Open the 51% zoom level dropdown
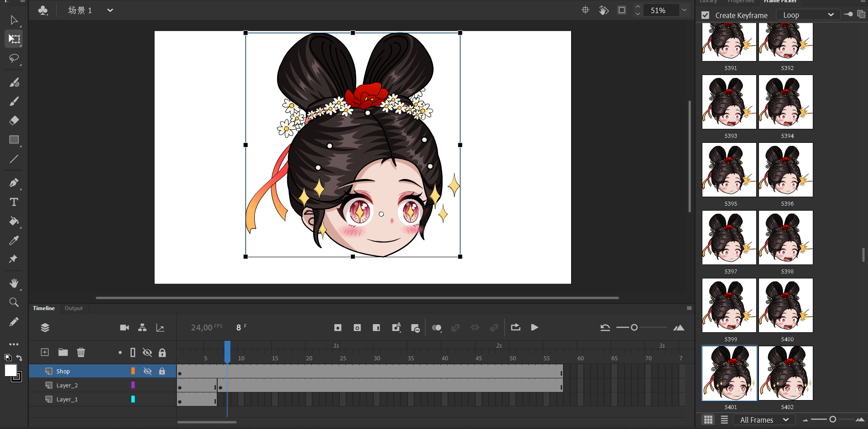The width and height of the screenshot is (868, 429). click(x=684, y=10)
